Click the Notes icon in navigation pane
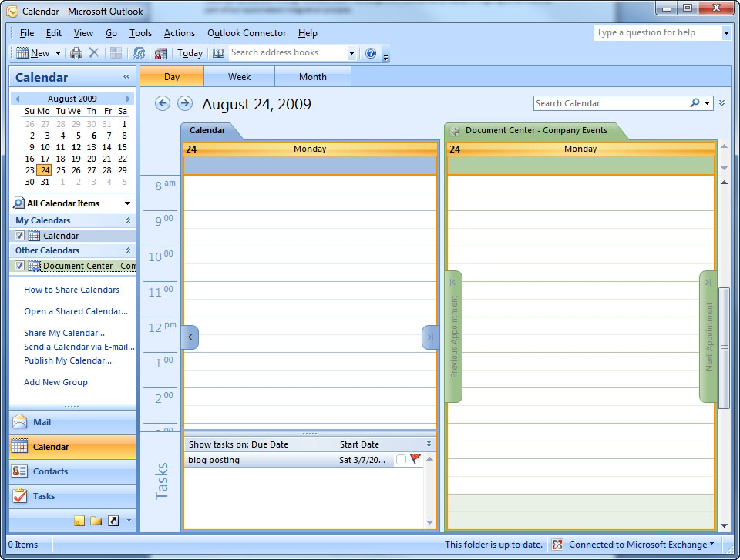The image size is (740, 560). click(x=79, y=521)
